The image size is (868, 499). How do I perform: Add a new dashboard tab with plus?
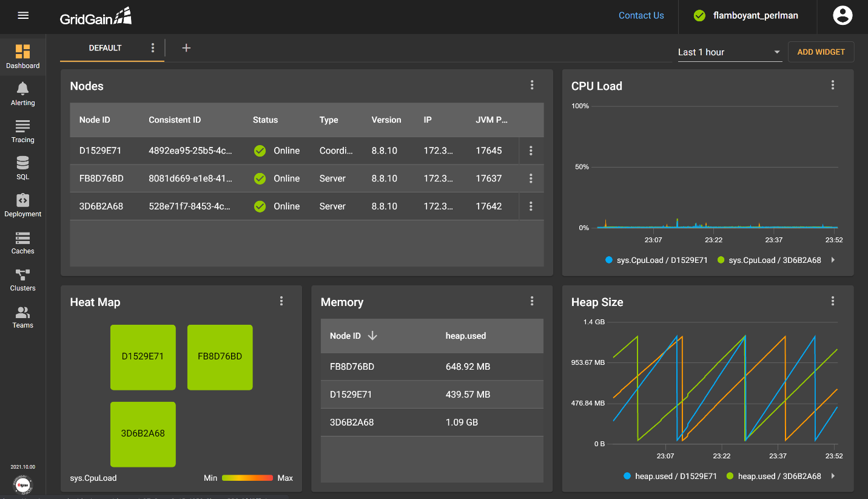pos(186,48)
